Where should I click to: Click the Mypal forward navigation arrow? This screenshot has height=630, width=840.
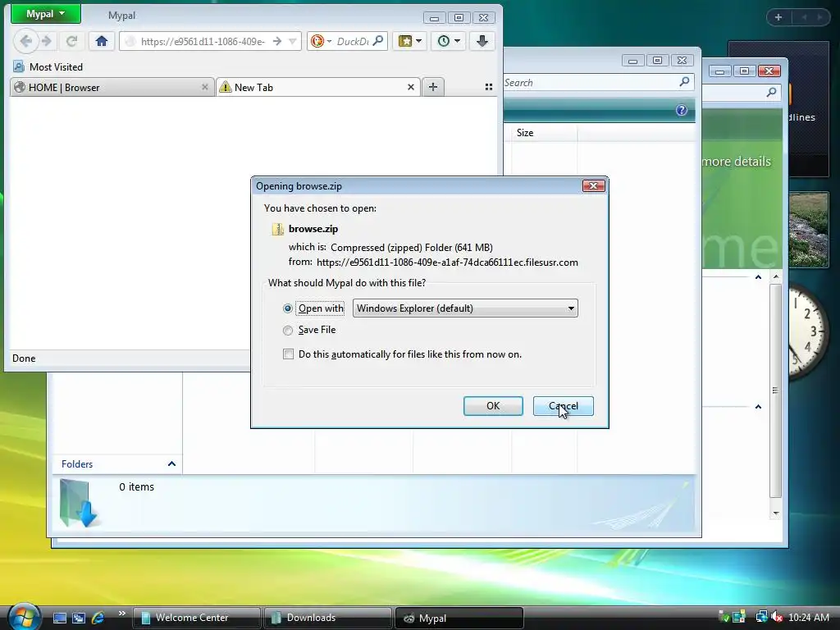[x=47, y=41]
